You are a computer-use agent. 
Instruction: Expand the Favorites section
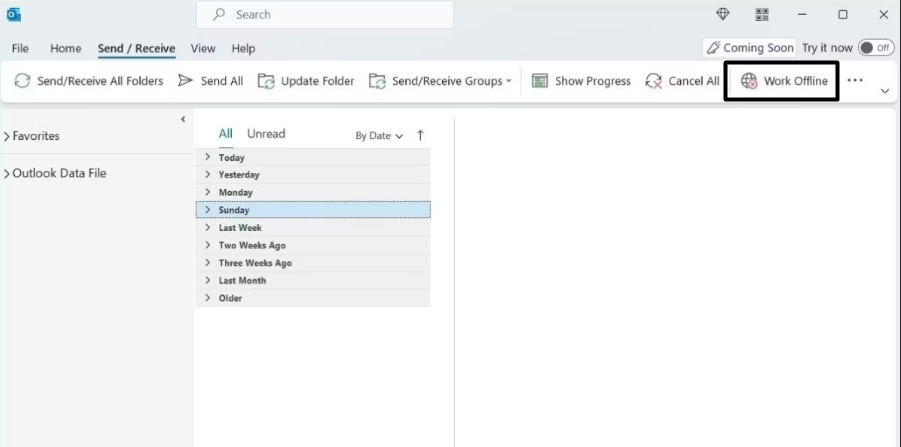7,136
